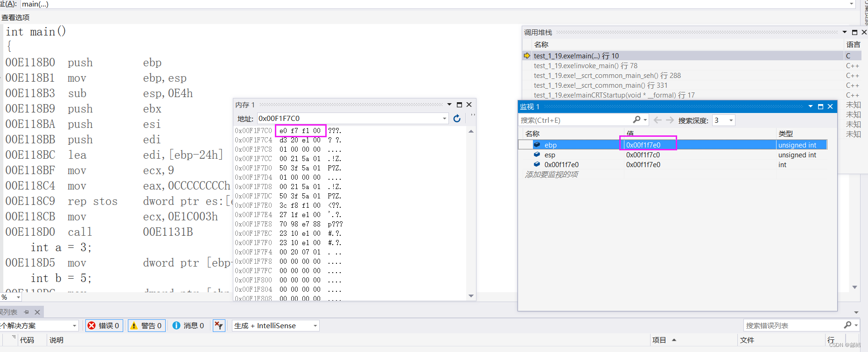The width and height of the screenshot is (868, 352).
Task: Click the Name column header in Watch 1
Action: point(532,134)
